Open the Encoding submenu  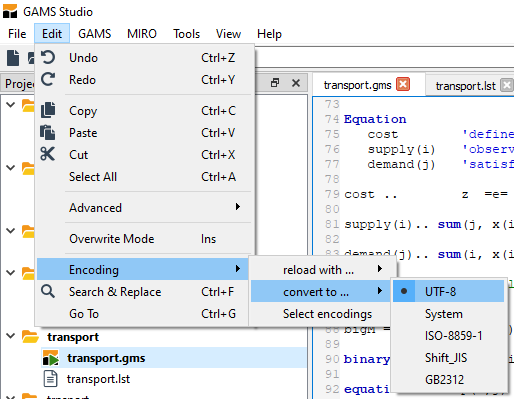tap(143, 269)
